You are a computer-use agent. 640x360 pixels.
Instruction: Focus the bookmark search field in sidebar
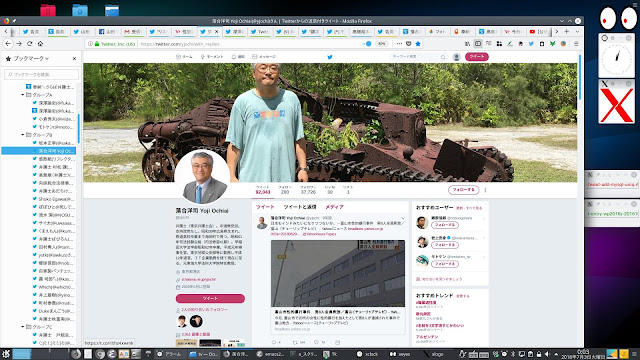[x=41, y=74]
